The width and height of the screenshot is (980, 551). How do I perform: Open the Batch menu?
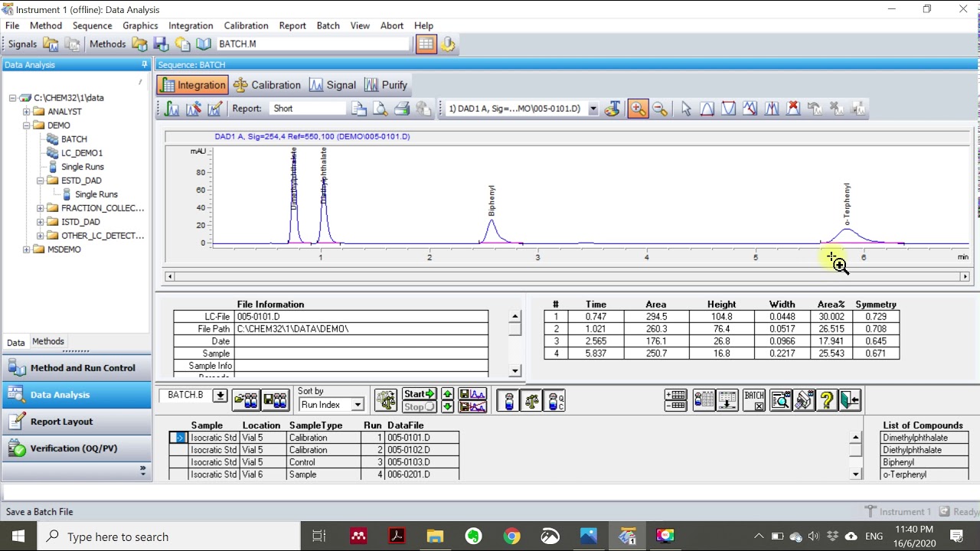coord(328,25)
